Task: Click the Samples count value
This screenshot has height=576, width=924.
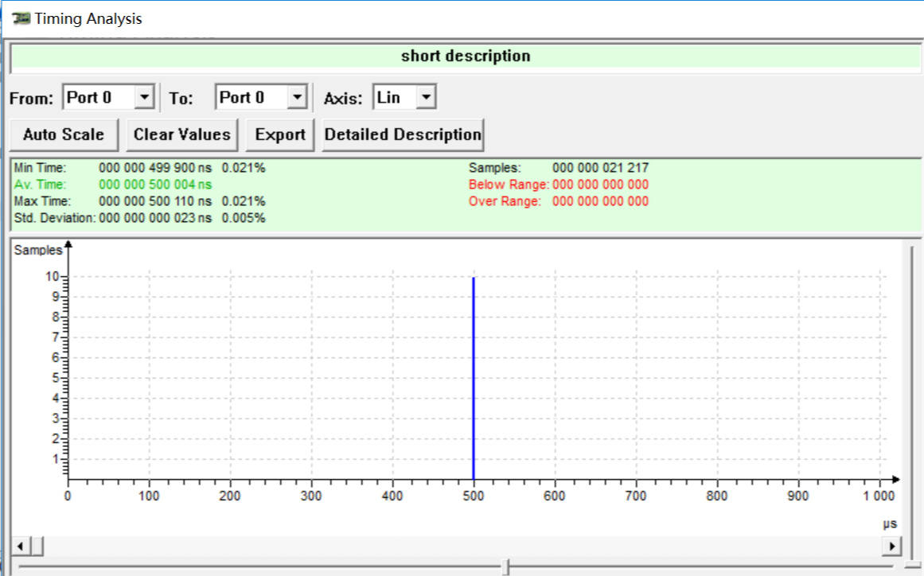Action: 601,168
